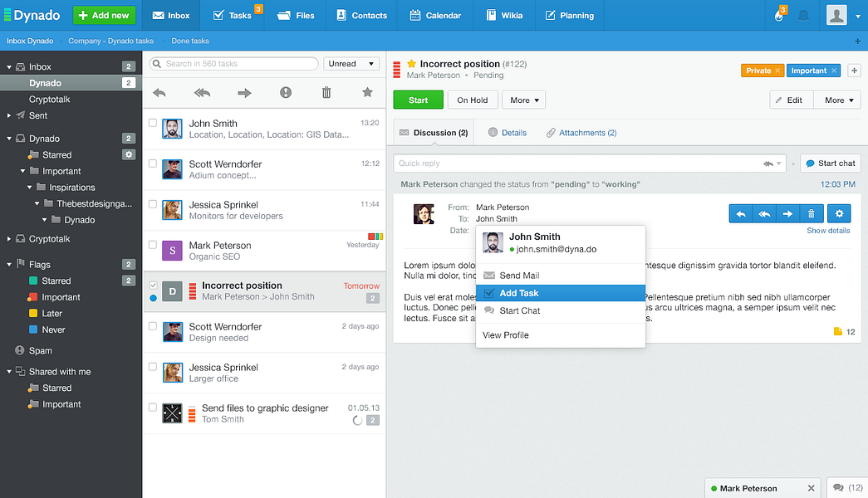Add tag with plus button near Important

tap(854, 71)
